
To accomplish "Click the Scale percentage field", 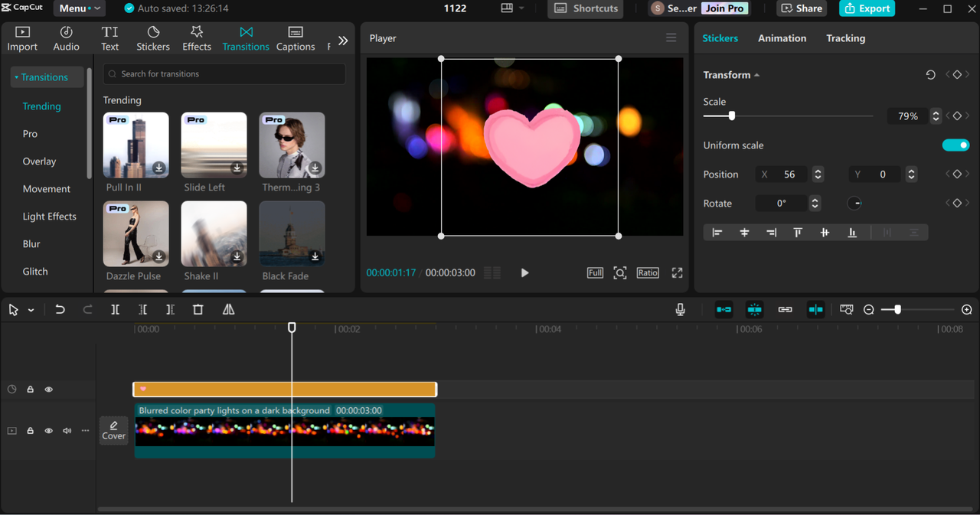I will coord(908,116).
